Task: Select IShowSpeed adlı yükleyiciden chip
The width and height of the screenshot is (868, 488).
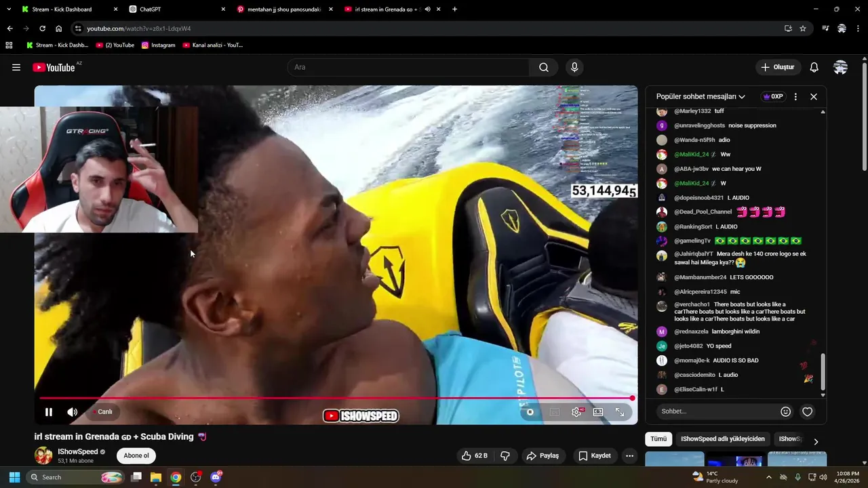Action: tap(722, 439)
